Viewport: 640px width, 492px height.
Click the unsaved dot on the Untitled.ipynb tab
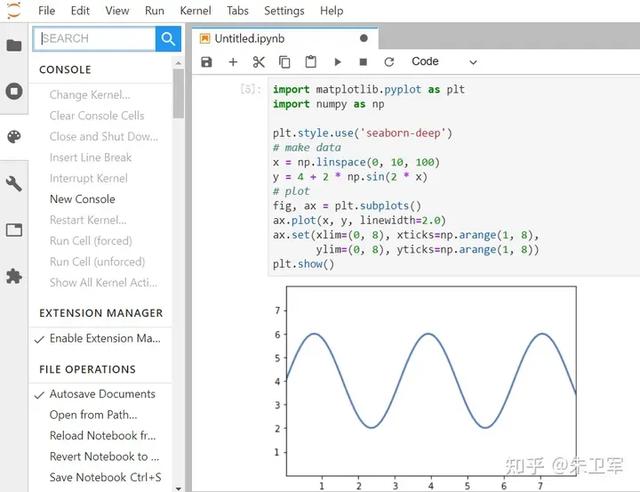point(364,38)
